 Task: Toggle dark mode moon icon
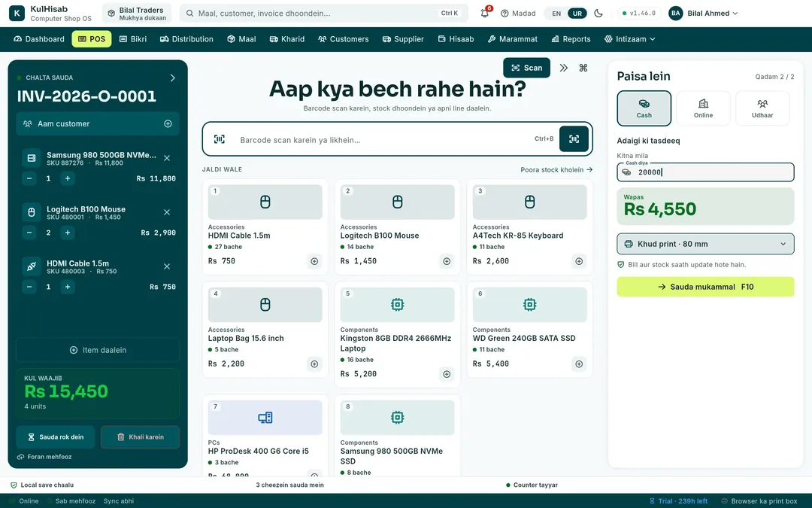598,13
